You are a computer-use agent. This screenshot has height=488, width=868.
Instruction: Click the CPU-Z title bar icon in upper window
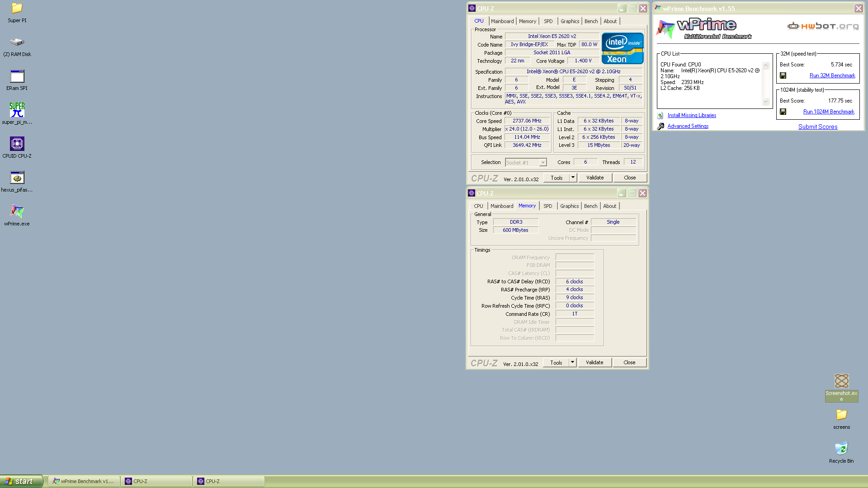(472, 8)
